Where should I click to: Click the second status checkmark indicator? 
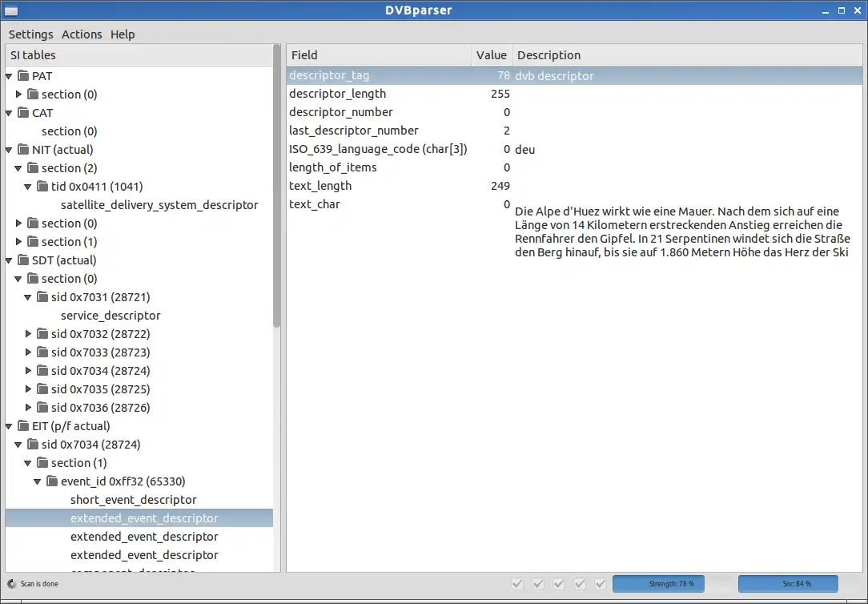(538, 583)
